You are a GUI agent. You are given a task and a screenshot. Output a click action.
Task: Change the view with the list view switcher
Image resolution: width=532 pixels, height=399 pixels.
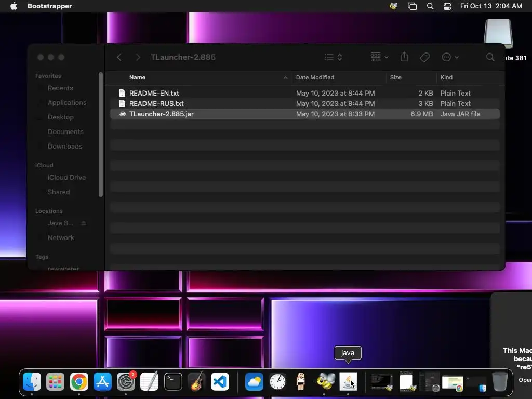click(x=333, y=57)
